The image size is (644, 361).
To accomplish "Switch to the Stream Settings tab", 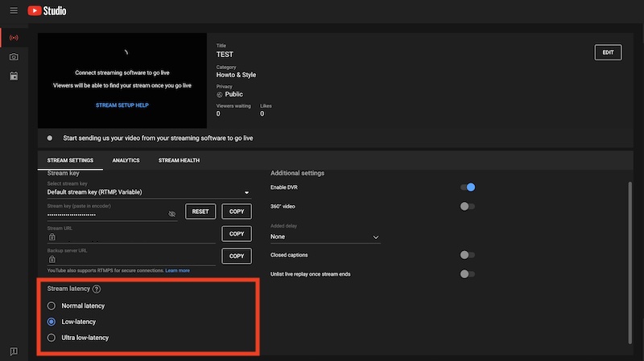I will (x=70, y=160).
